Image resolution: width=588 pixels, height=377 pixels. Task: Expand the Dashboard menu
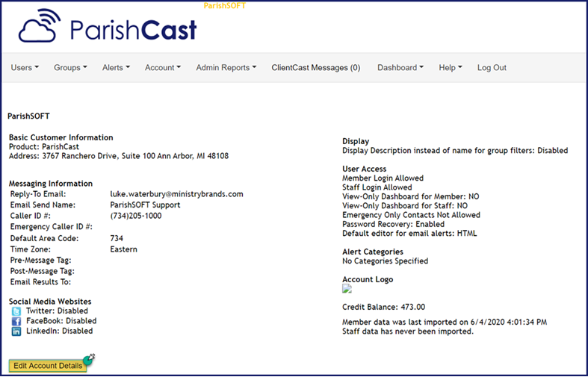(400, 67)
